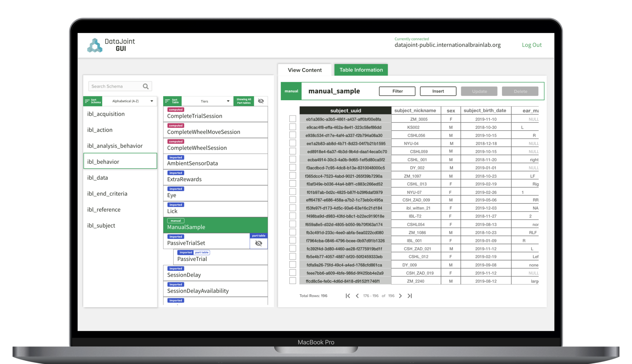Click the search schema magnifying glass icon
The height and width of the screenshot is (364, 632).
pyautogui.click(x=146, y=86)
